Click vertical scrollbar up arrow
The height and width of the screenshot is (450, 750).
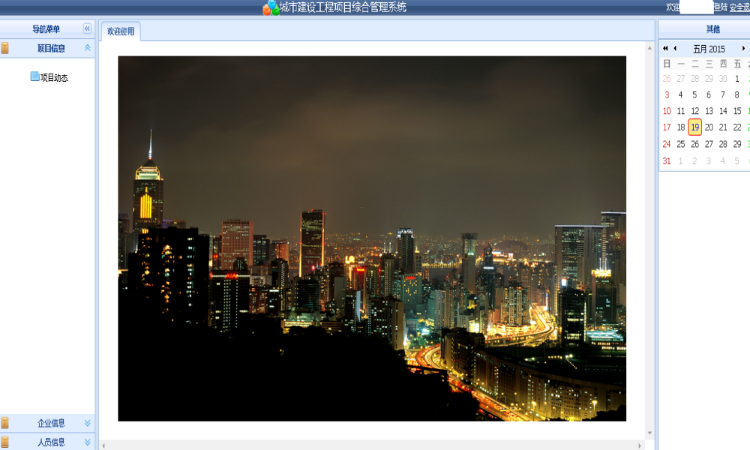click(x=650, y=48)
